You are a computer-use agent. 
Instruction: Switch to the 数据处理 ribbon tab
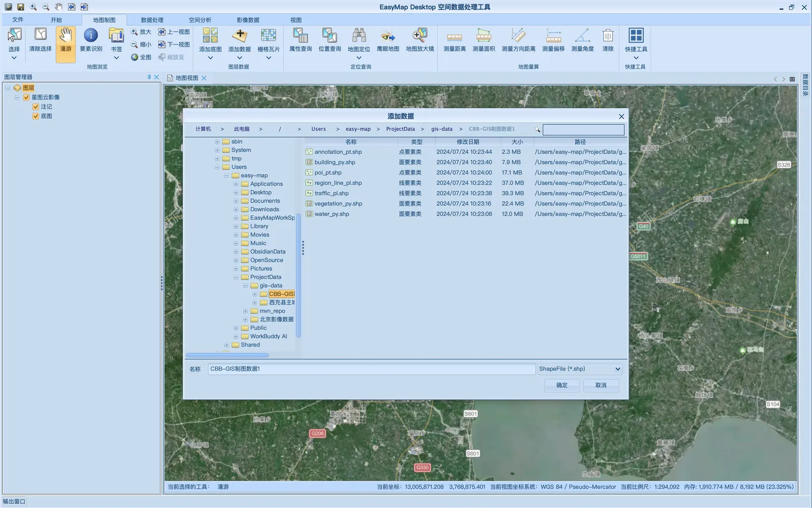(152, 20)
